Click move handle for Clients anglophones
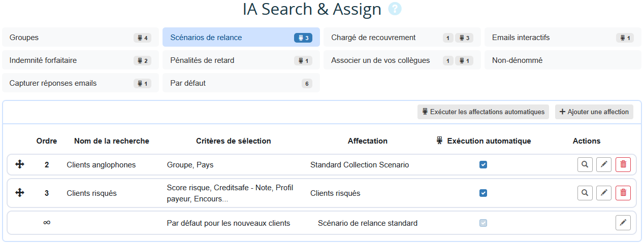Screen dimensions: 644x244 point(20,164)
